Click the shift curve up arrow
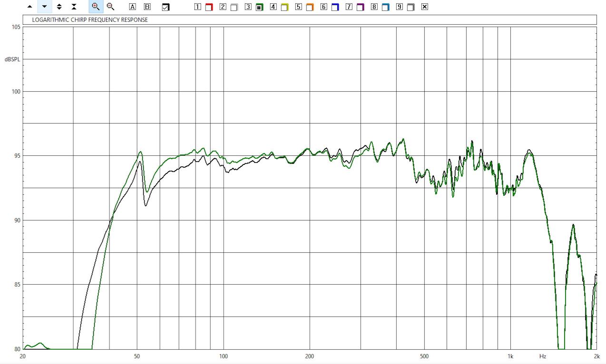 [30, 7]
